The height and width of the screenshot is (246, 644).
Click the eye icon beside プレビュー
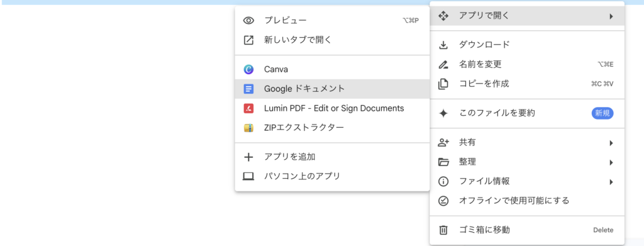tap(248, 21)
